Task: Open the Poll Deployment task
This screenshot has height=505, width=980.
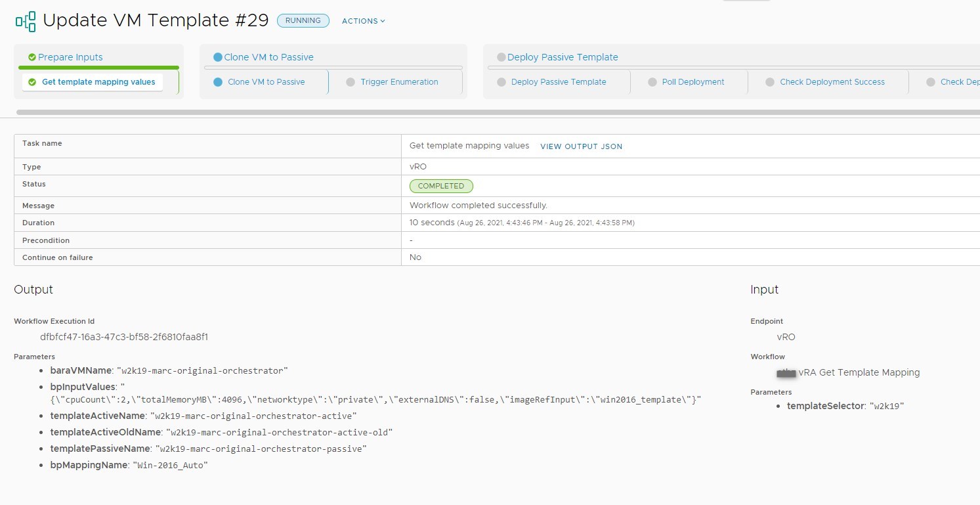Action: coord(692,82)
